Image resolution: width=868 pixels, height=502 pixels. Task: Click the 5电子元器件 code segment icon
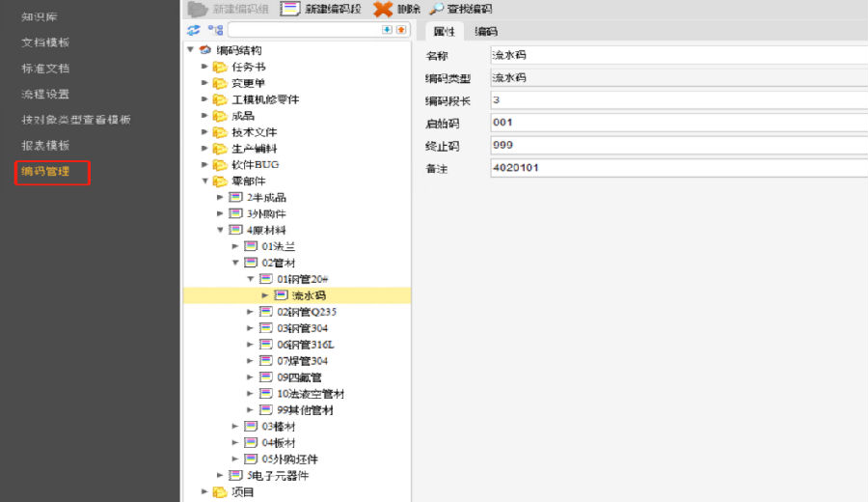(x=236, y=475)
